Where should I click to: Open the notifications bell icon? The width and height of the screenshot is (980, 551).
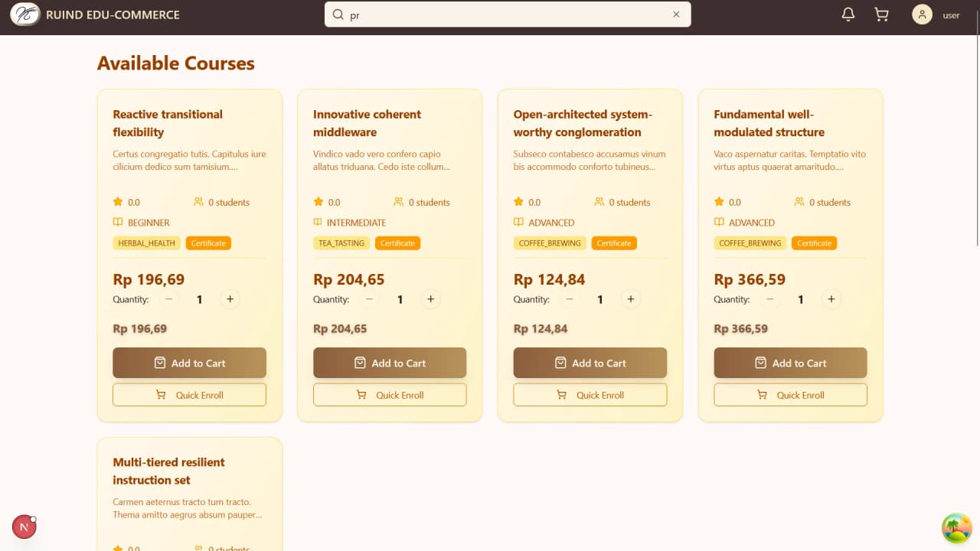pos(848,14)
